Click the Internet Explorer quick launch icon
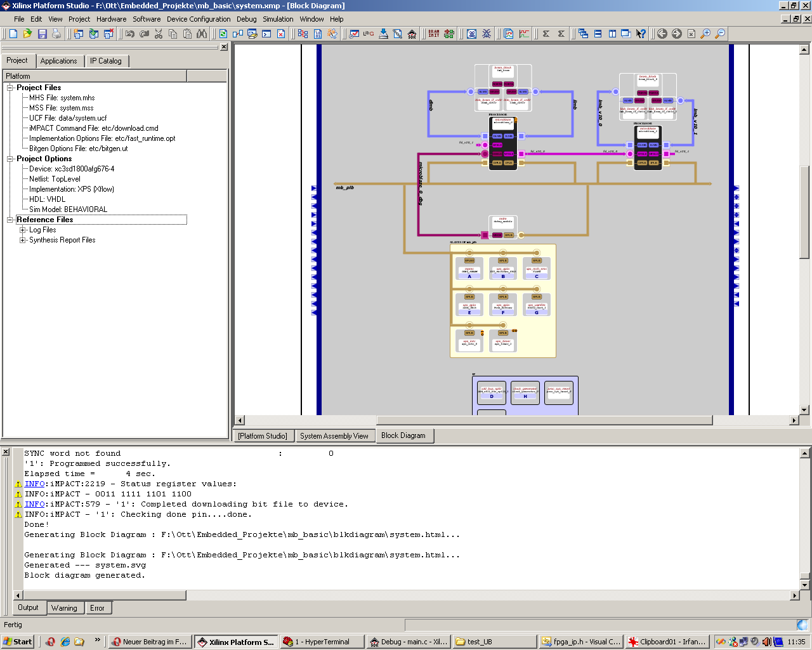The image size is (812, 650). (x=65, y=642)
